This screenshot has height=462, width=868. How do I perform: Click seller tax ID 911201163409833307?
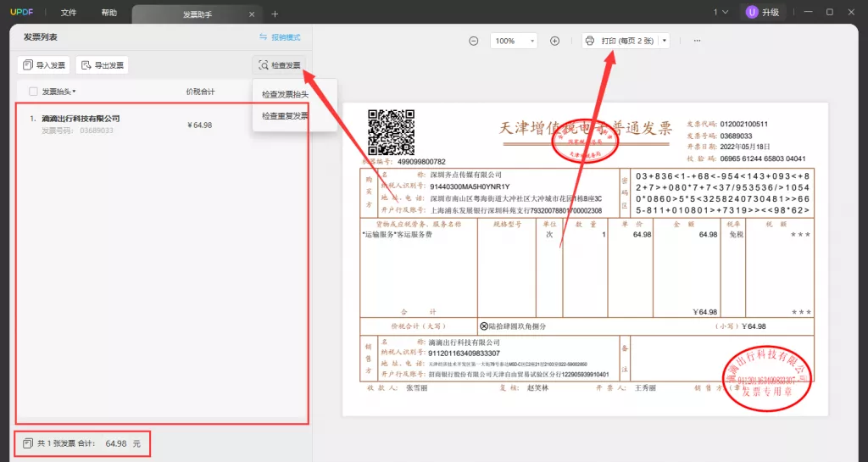[464, 353]
